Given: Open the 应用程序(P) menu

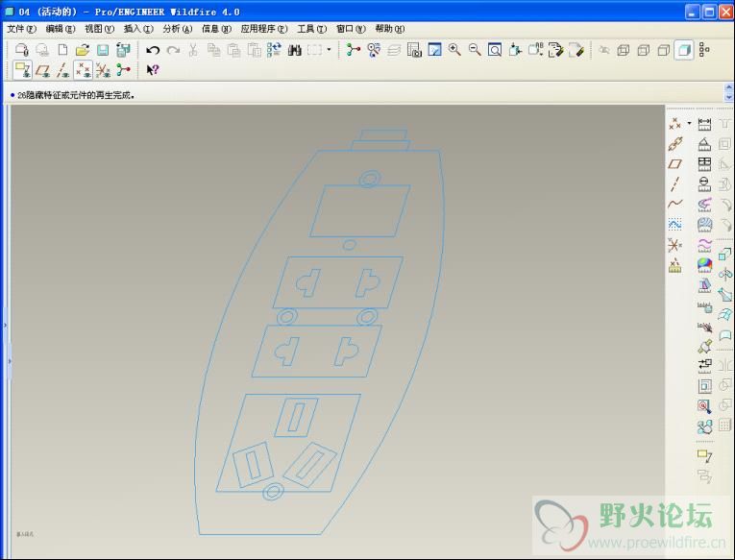Looking at the screenshot, I should tap(264, 29).
